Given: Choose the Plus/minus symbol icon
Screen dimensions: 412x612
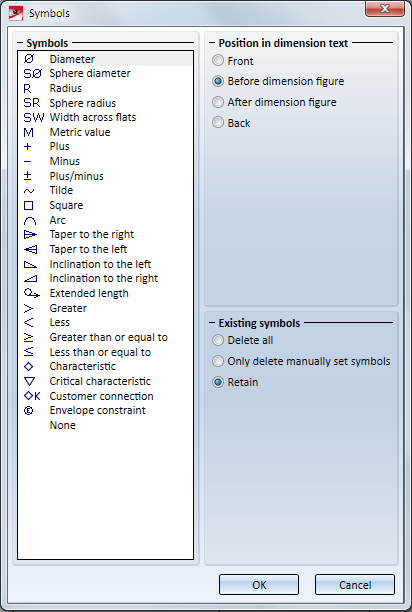Looking at the screenshot, I should click(x=27, y=176).
